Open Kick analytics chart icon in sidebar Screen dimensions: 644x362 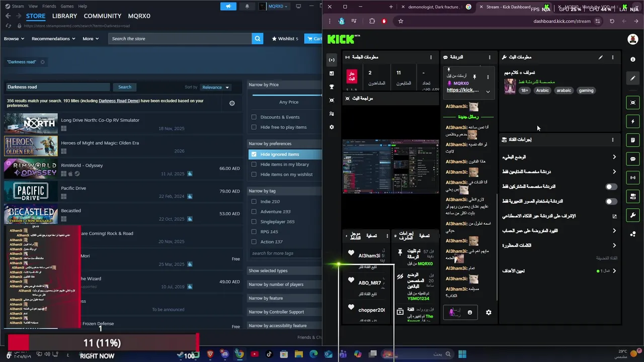pyautogui.click(x=332, y=73)
